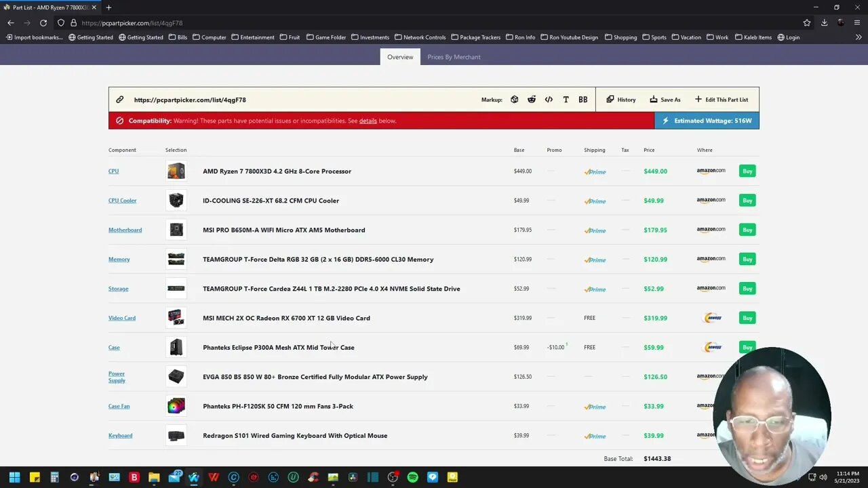This screenshot has height=488, width=868.
Task: Open the CPU Cooler component link
Action: point(122,201)
